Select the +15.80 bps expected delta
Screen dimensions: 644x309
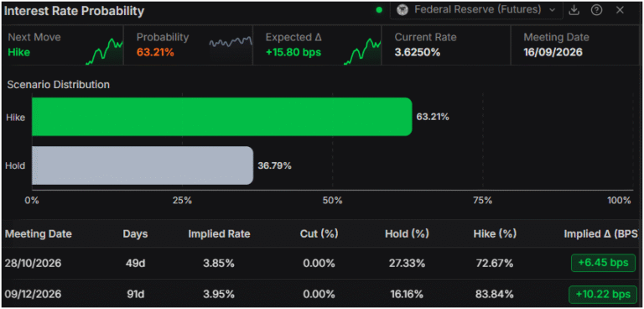coord(293,52)
